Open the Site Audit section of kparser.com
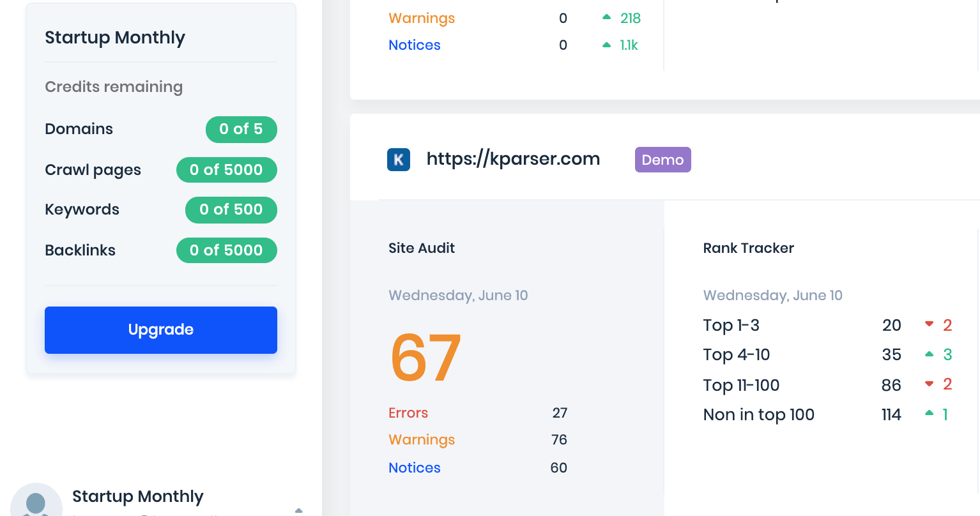This screenshot has width=980, height=516. click(422, 248)
